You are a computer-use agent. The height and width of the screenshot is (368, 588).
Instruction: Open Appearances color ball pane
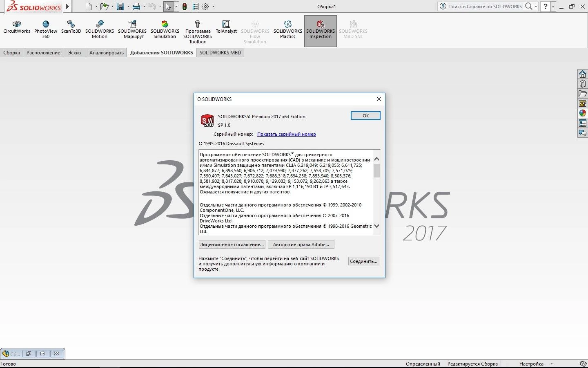pos(583,113)
